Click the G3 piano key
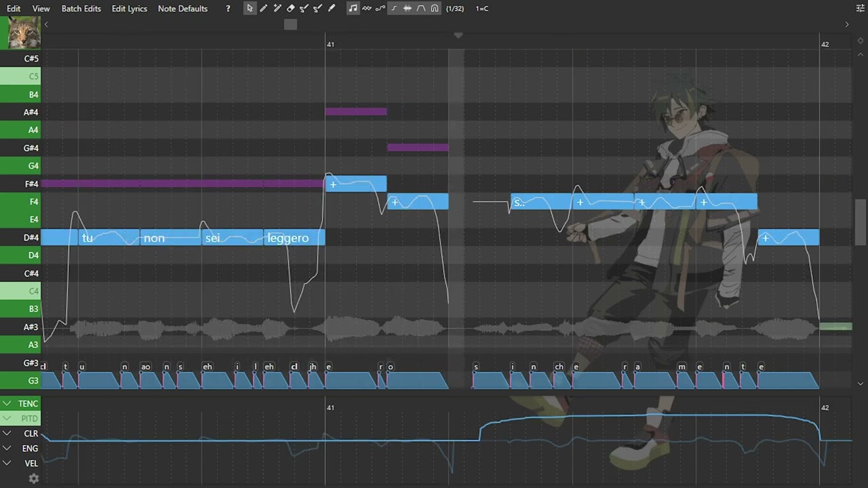The width and height of the screenshot is (868, 488). (x=20, y=380)
